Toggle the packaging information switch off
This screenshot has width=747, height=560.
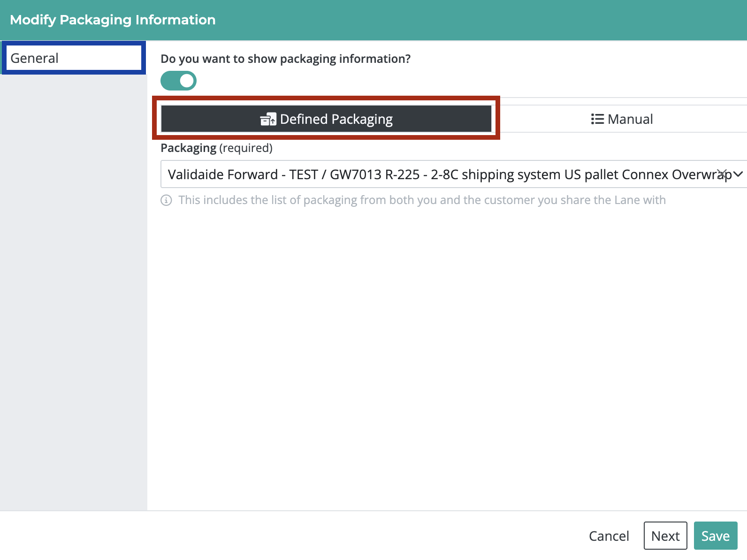click(178, 80)
